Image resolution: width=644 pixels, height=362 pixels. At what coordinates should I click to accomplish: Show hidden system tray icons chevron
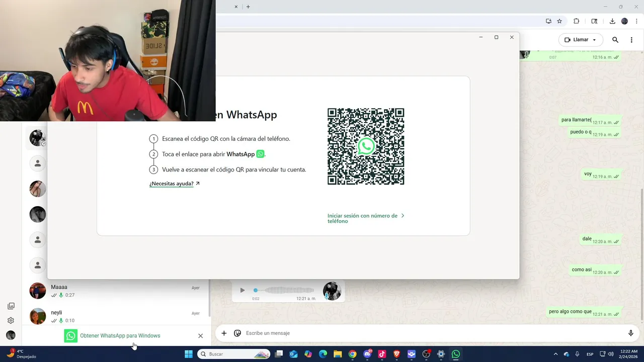tap(555, 354)
